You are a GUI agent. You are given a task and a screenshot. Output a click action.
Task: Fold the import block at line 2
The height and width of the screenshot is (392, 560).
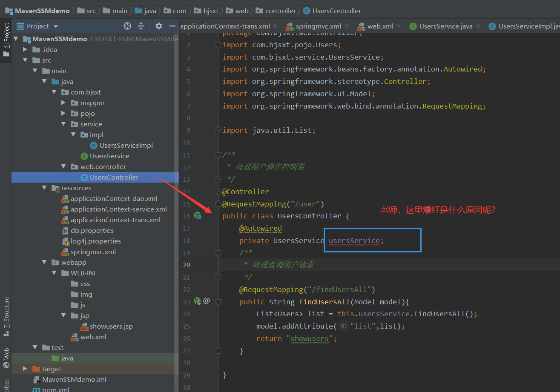click(218, 45)
